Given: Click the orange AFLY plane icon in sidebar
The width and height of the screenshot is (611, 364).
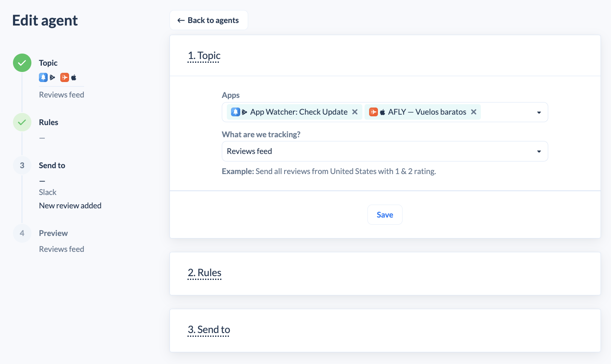Looking at the screenshot, I should [x=64, y=77].
